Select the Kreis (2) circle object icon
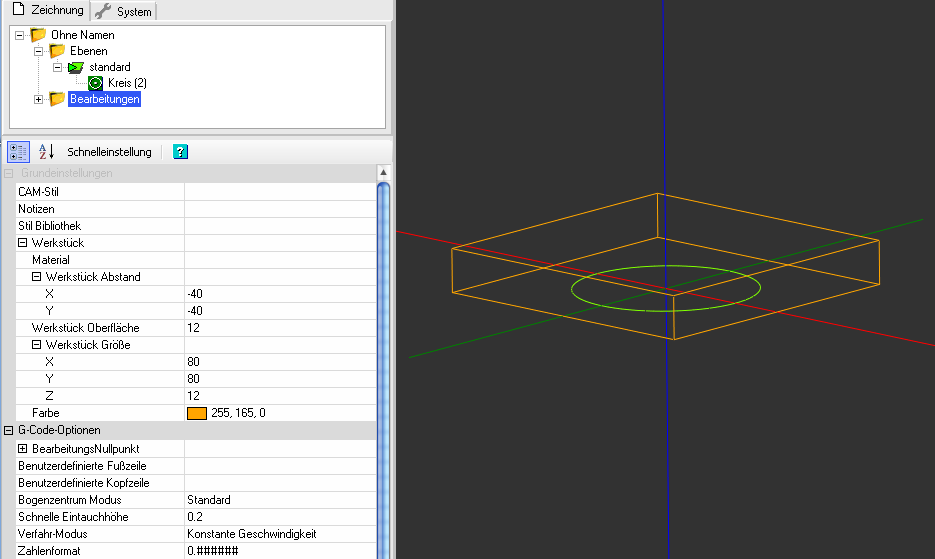Screen dimensions: 935x559 [x=95, y=83]
